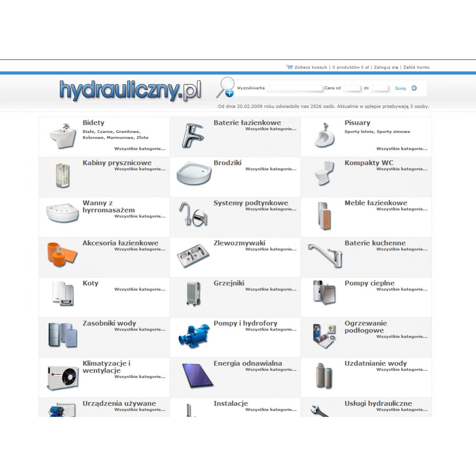476x476 pixels.
Task: Click the stainless kitchen sink image
Action: tap(193, 255)
